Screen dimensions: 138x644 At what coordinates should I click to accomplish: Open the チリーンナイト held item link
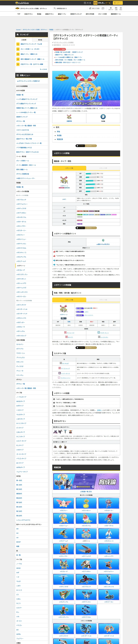click(89, 315)
